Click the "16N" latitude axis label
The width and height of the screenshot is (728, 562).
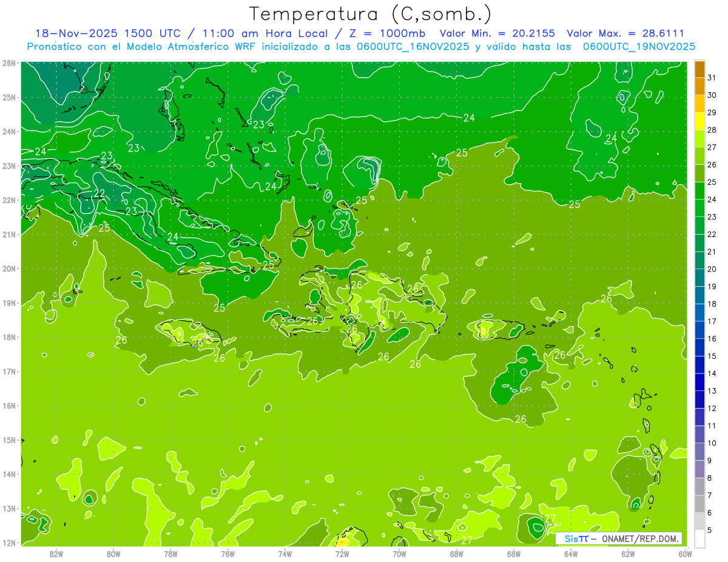pos(9,406)
